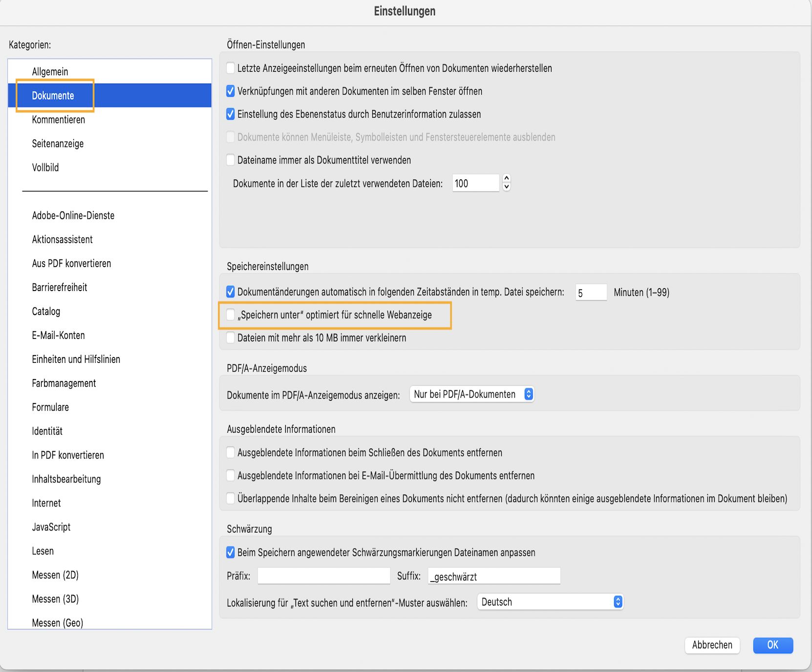Enable restoring last view settings on reopen

coord(231,68)
